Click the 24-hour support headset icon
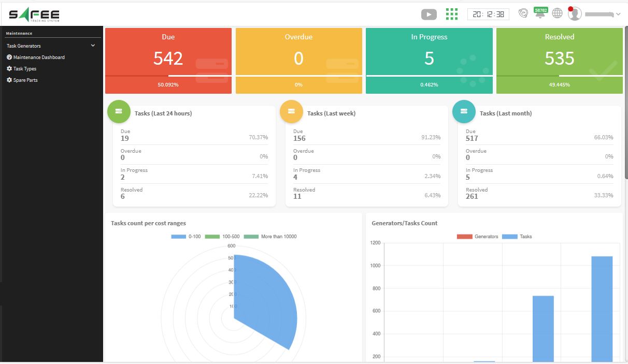Viewport: 628px width, 364px height. pyautogui.click(x=523, y=14)
